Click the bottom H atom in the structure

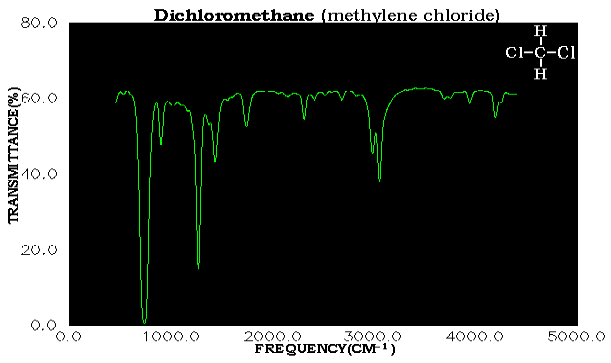pos(540,73)
